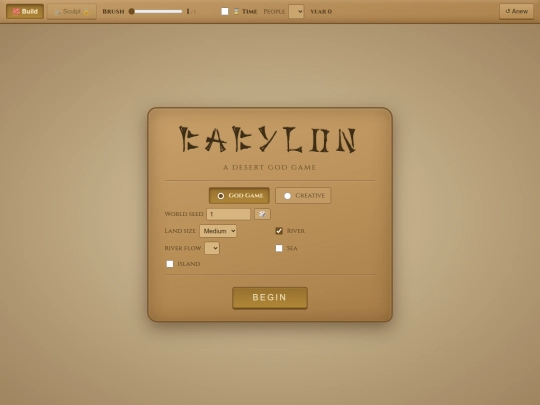
Task: Open the Land Size dropdown
Action: tap(218, 231)
